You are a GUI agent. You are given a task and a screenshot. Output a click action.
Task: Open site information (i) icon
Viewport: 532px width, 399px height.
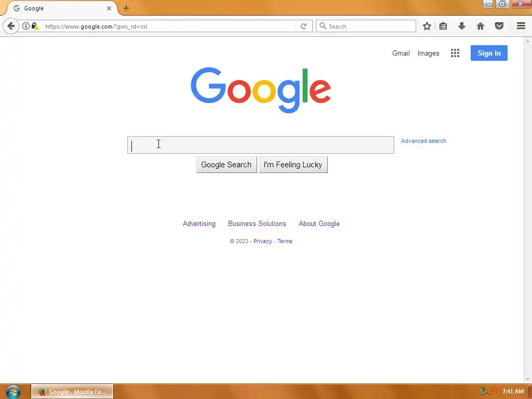click(26, 26)
